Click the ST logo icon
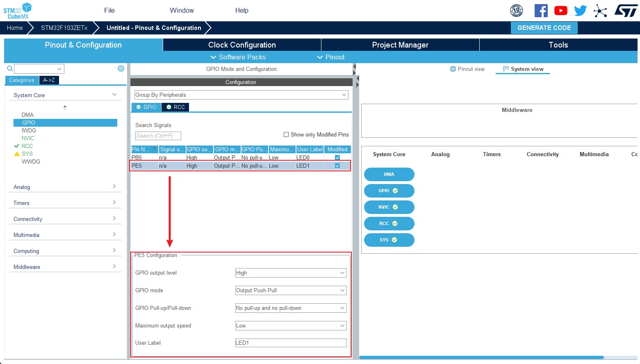The width and height of the screenshot is (640, 364). [626, 11]
